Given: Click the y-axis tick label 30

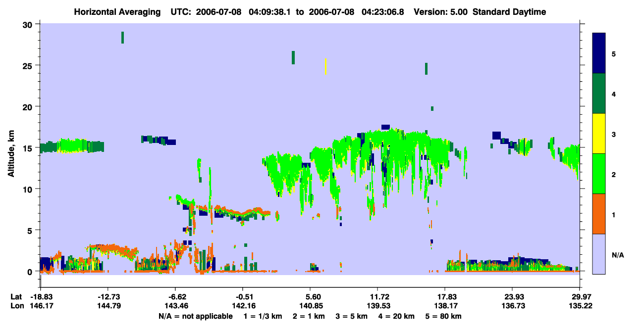Looking at the screenshot, I should [x=28, y=24].
